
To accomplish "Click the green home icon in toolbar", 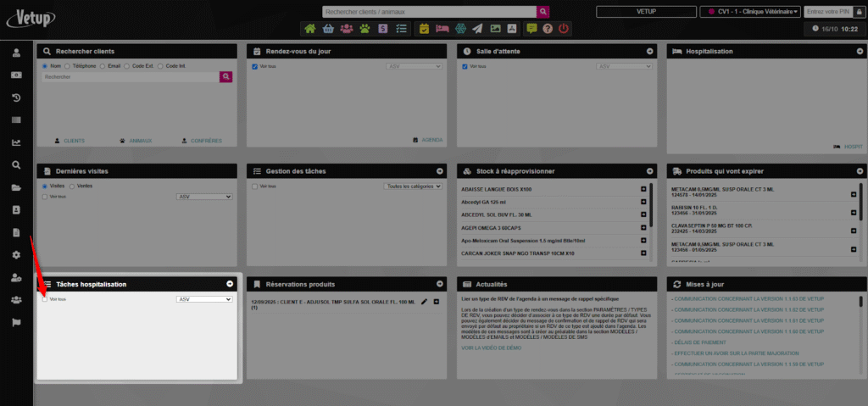I will 310,28.
